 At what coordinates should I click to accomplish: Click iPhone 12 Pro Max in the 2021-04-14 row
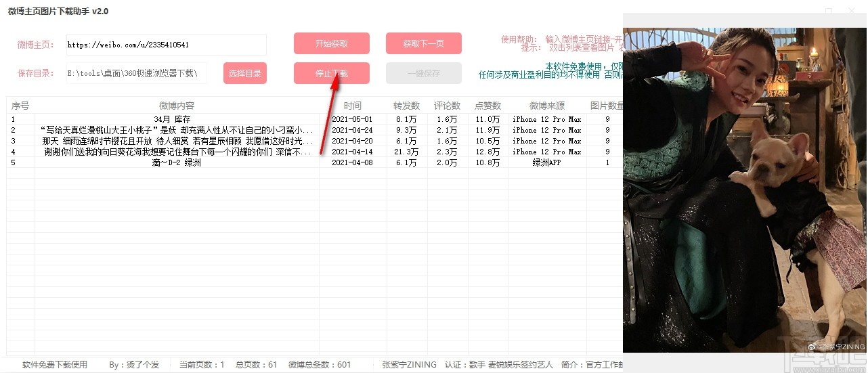tap(547, 152)
